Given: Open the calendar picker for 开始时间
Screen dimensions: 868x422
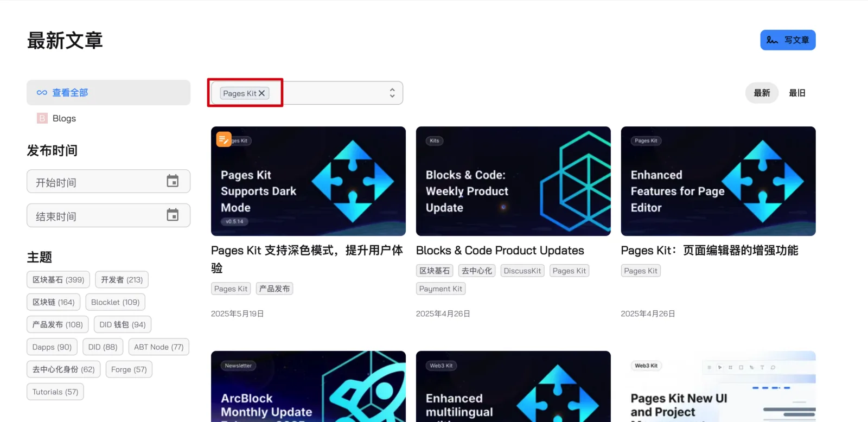Looking at the screenshot, I should point(173,181).
